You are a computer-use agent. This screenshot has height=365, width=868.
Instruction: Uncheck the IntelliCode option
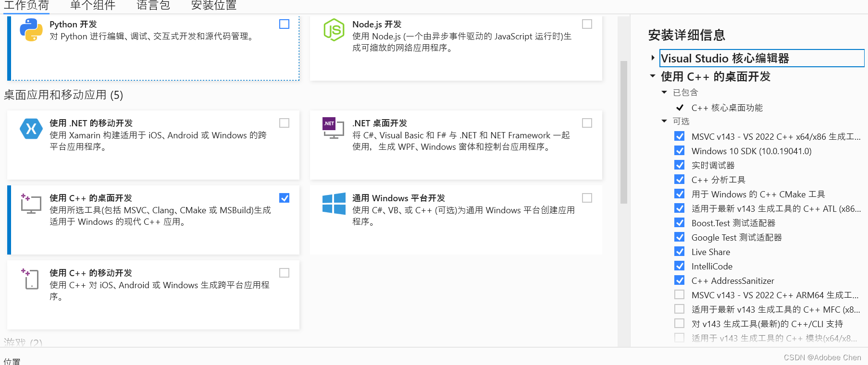(x=680, y=266)
